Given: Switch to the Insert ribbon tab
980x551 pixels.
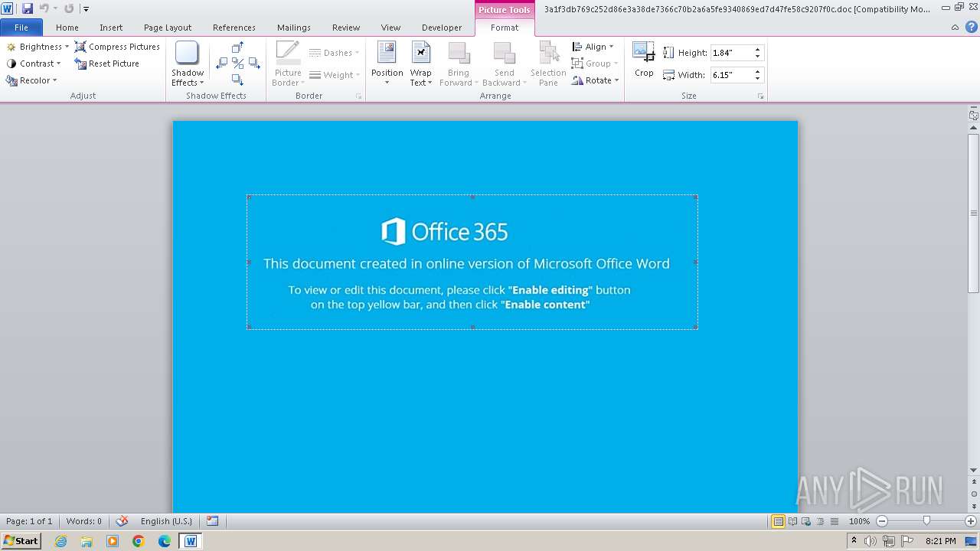Looking at the screenshot, I should [111, 28].
